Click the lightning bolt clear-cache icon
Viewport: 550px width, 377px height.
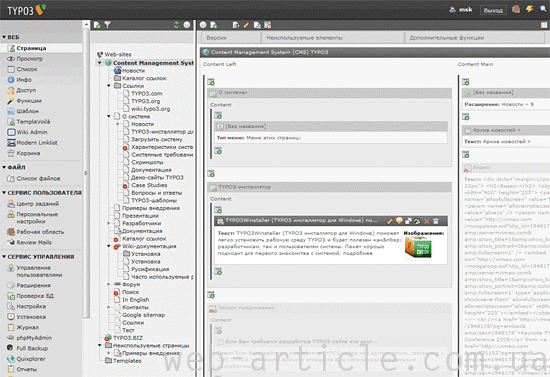(x=529, y=9)
